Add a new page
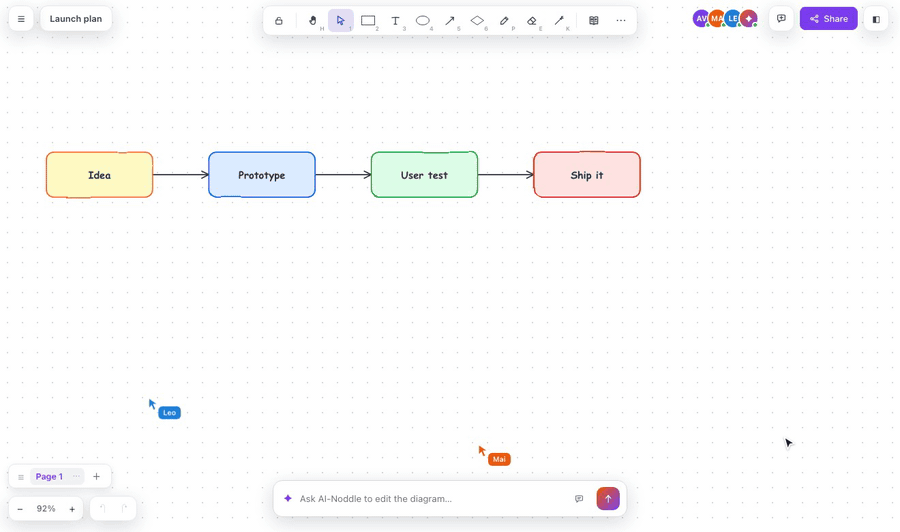The width and height of the screenshot is (900, 532). pos(96,476)
